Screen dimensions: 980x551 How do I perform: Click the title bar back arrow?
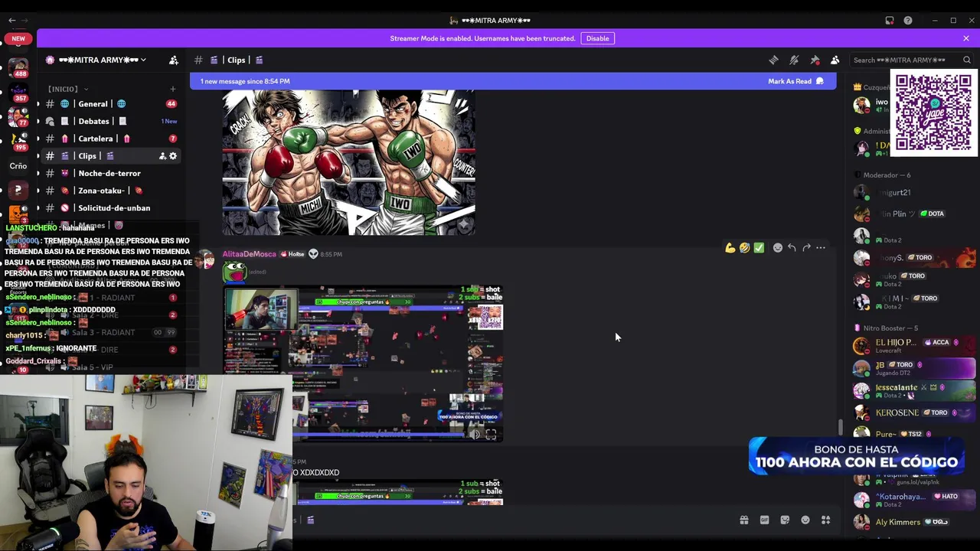tap(12, 21)
